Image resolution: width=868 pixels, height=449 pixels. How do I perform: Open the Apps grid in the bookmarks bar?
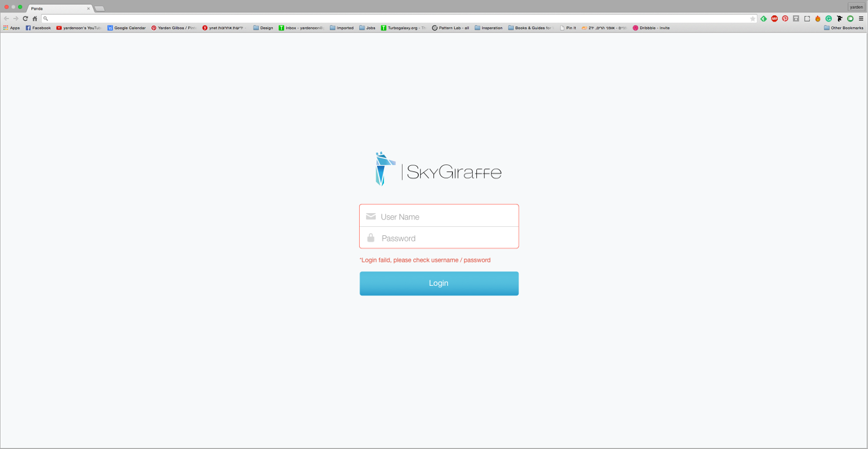[x=5, y=27]
